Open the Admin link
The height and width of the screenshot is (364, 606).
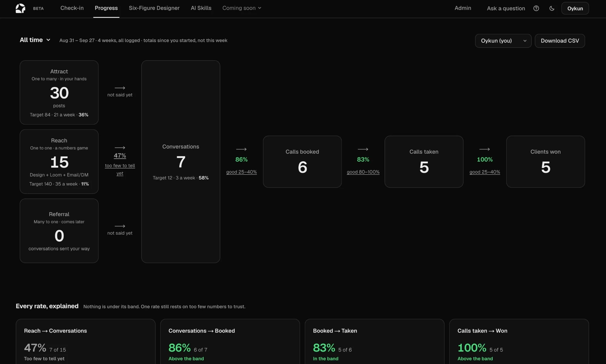(463, 8)
